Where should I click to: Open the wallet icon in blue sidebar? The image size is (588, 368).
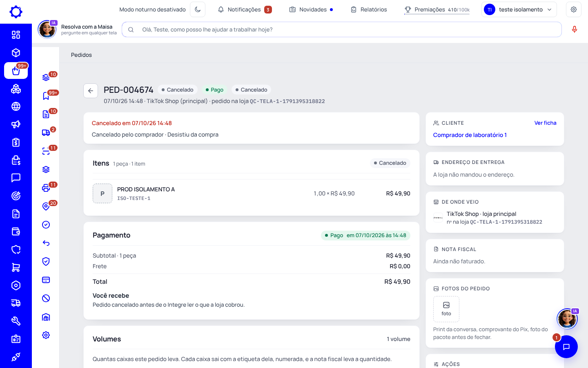point(16,231)
